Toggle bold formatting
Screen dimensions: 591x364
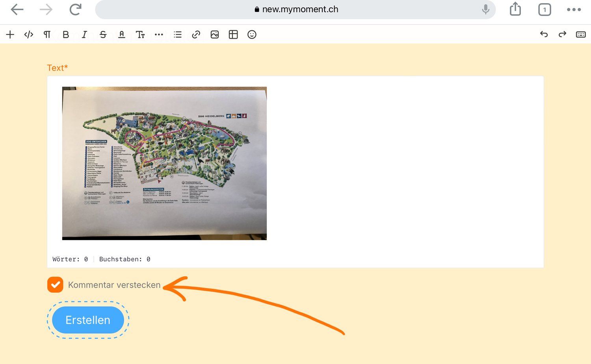pos(66,35)
